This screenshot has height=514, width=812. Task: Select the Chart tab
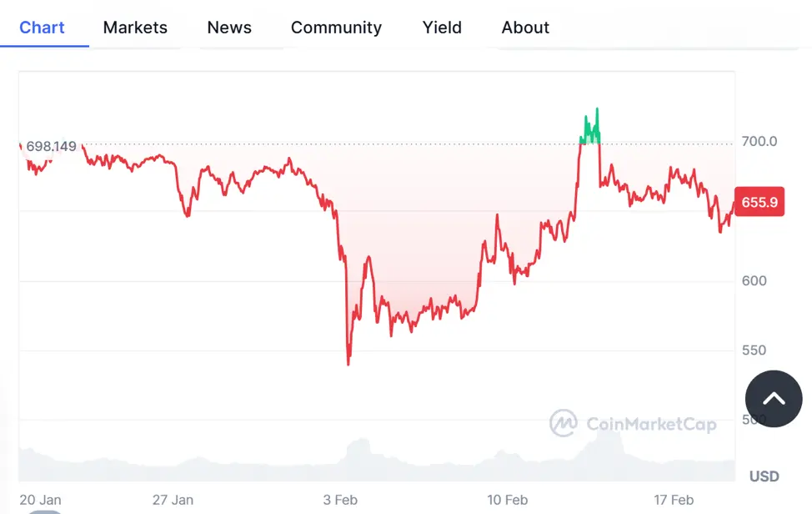click(42, 28)
